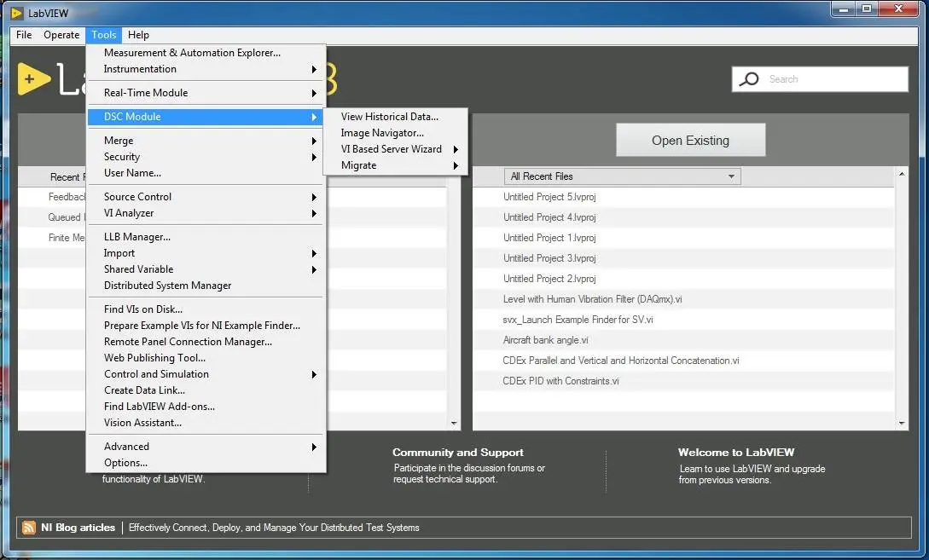The image size is (929, 560).
Task: Click the LabVIEW yellow arrow logo
Action: tap(33, 78)
